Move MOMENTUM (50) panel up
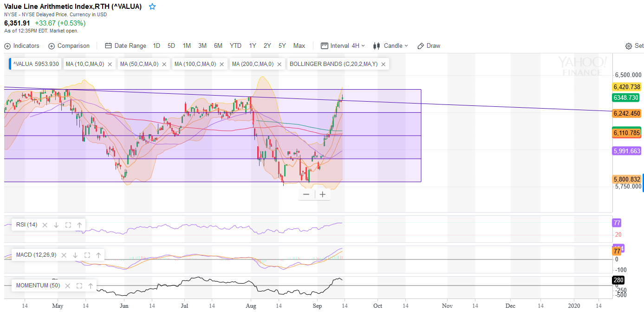 [91, 286]
